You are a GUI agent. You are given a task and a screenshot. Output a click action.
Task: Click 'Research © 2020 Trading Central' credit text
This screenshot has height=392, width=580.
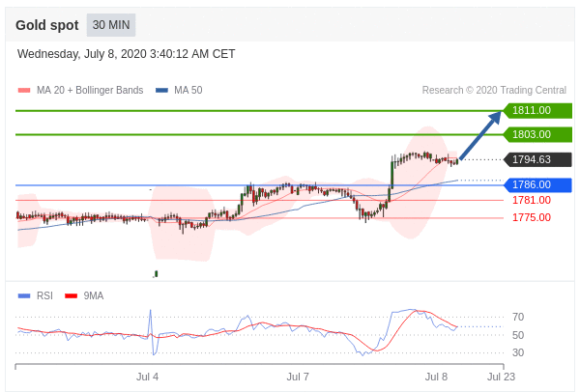tap(494, 90)
